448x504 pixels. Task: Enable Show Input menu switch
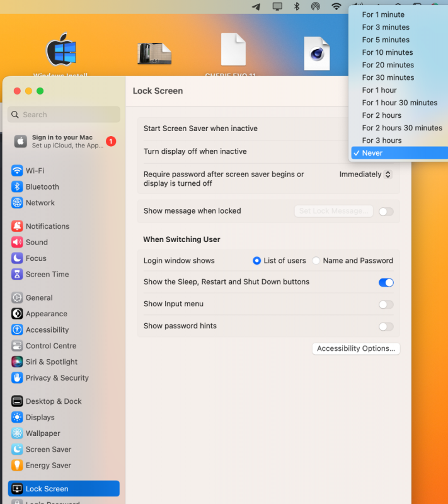386,304
